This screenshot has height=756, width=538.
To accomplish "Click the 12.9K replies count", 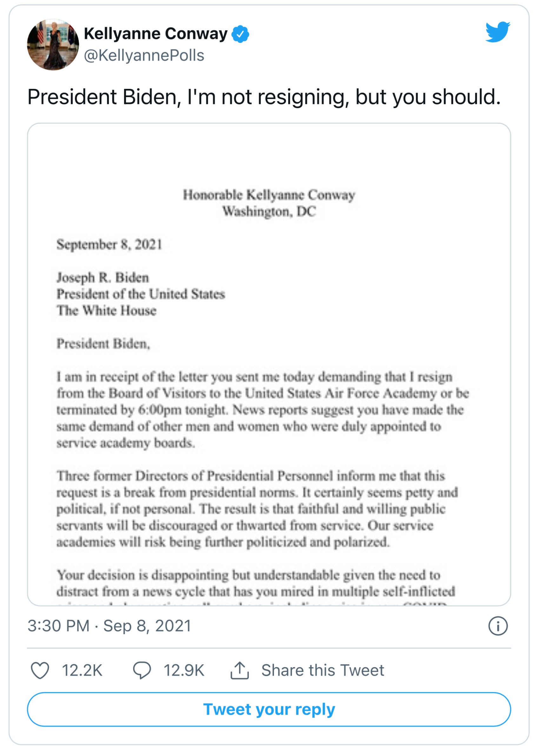I will 184,670.
